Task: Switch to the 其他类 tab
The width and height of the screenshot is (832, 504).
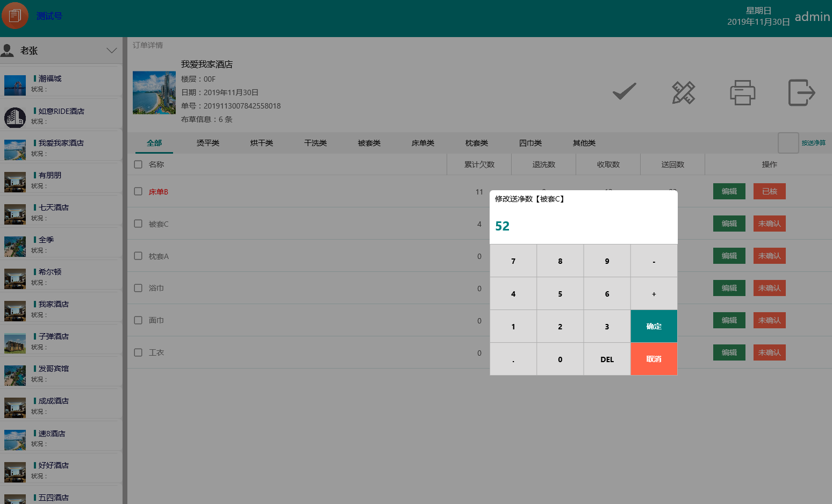Action: [x=584, y=143]
